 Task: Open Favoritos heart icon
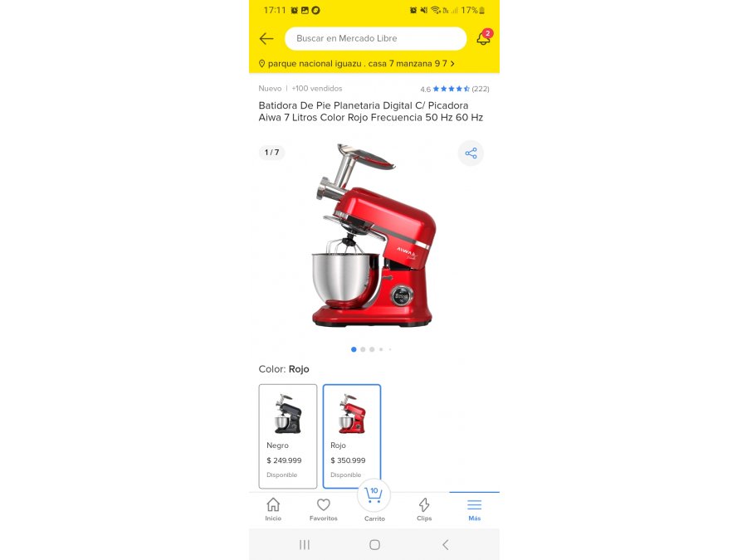324,509
